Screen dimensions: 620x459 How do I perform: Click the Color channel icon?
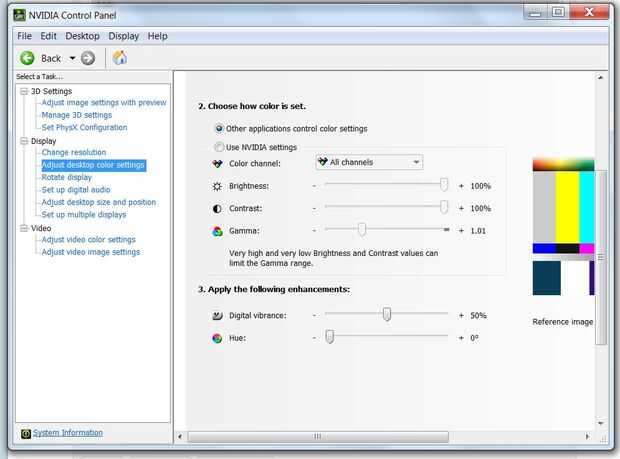[x=217, y=164]
